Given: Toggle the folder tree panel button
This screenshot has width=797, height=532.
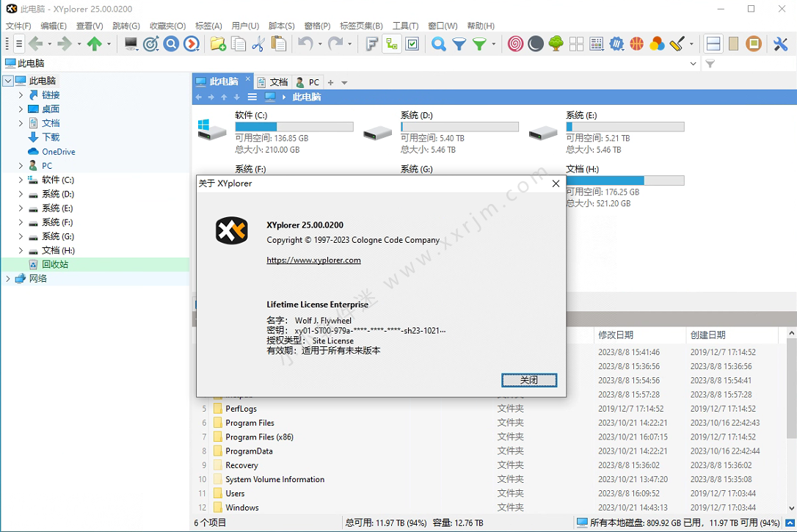Looking at the screenshot, I should click(392, 44).
